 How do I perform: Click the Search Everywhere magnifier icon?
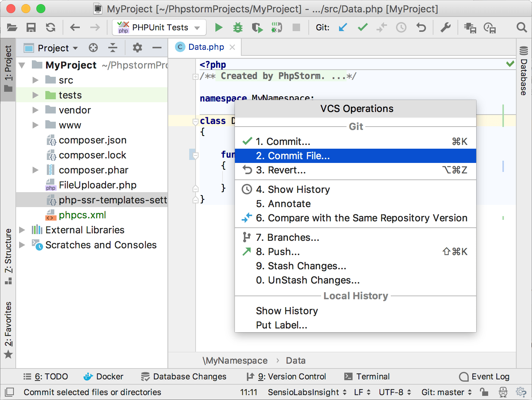click(522, 27)
